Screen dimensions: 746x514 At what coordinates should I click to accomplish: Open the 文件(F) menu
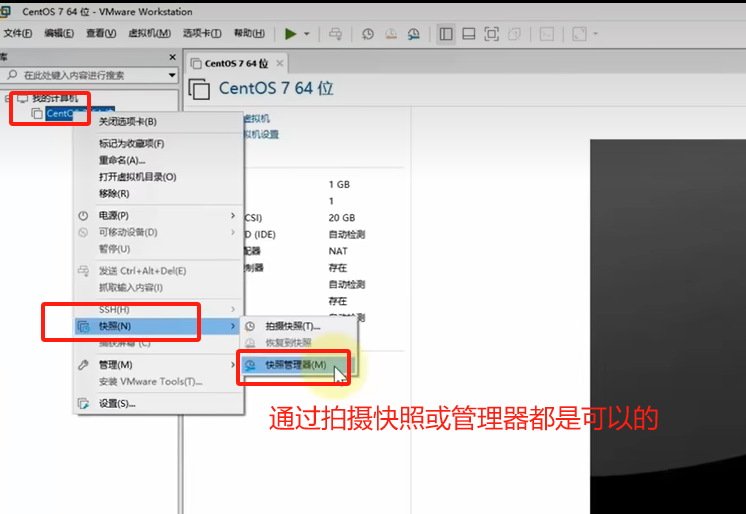point(18,33)
